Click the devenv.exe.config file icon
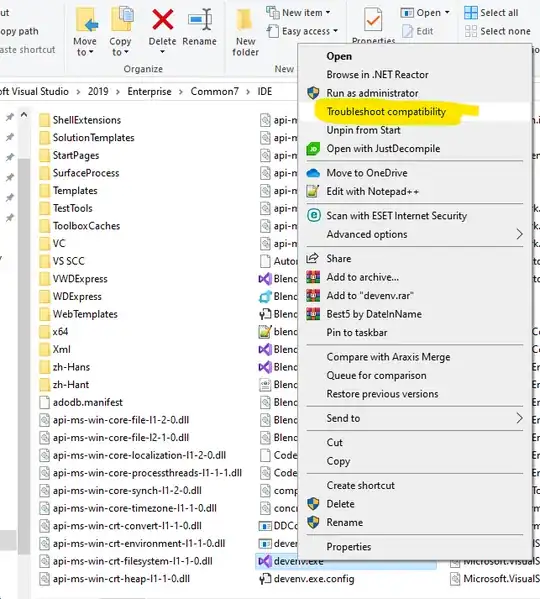The height and width of the screenshot is (599, 540). tap(265, 579)
